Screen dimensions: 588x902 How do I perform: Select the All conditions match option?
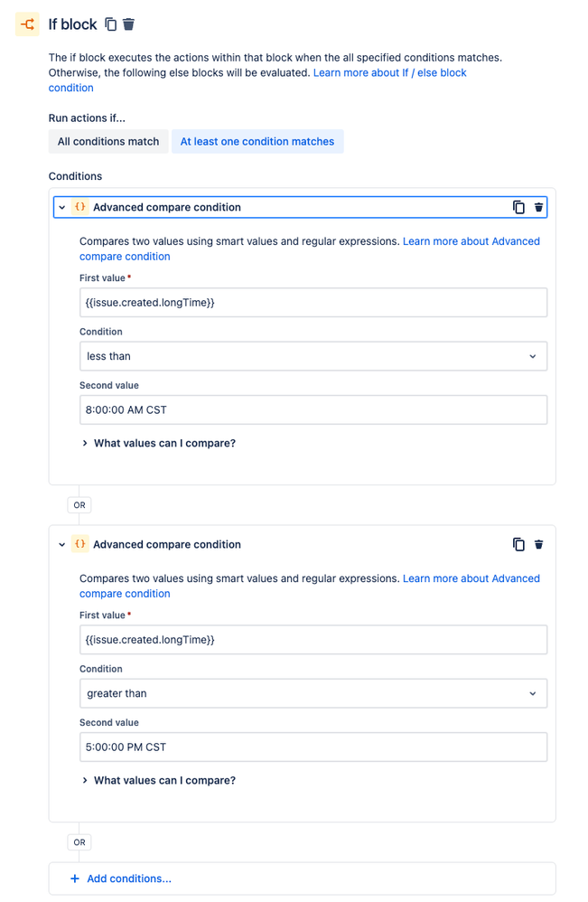point(108,141)
